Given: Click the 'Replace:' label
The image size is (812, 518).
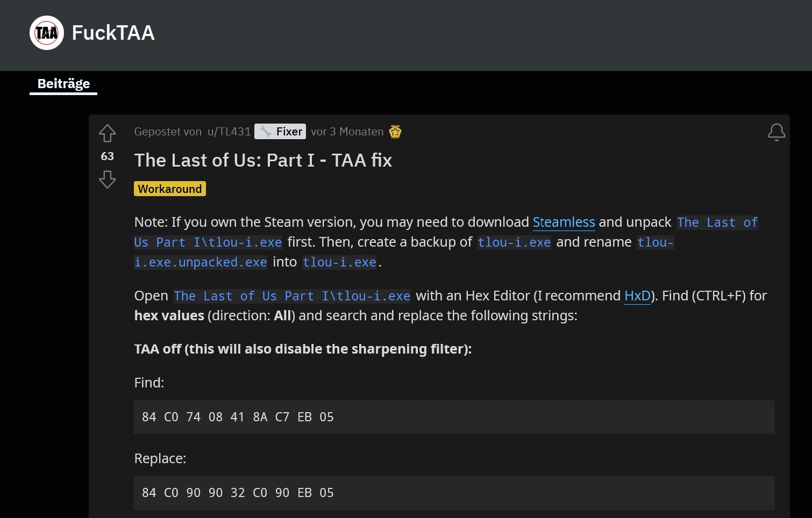Looking at the screenshot, I should coord(160,458).
